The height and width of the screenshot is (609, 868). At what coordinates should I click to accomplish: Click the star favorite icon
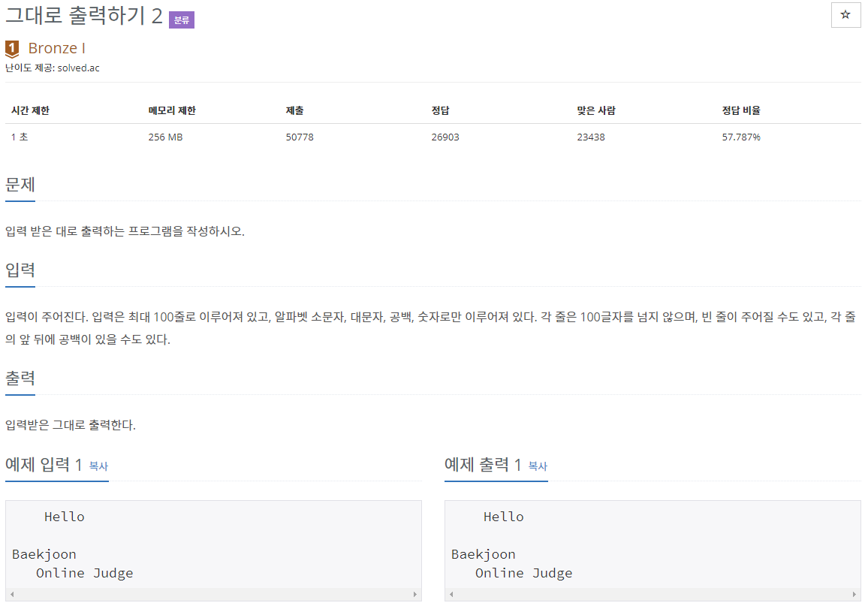pos(845,15)
